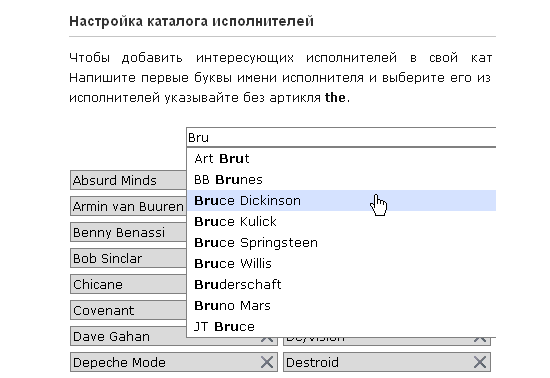Click the Armin van Buuren artist tag

128,207
